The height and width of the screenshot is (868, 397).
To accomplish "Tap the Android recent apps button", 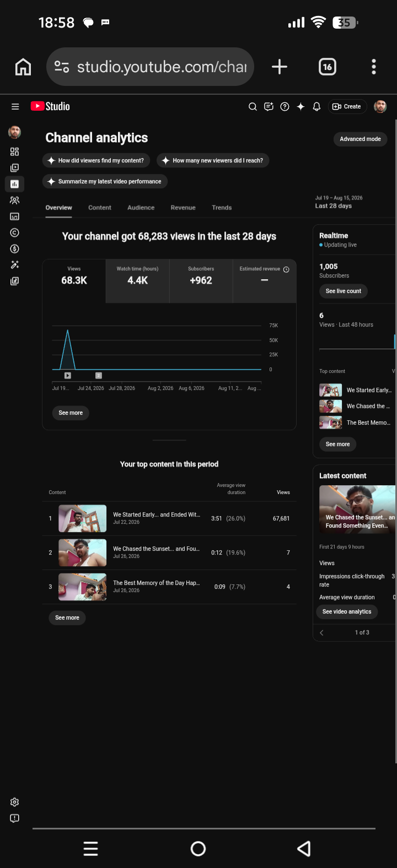I will pyautogui.click(x=91, y=849).
